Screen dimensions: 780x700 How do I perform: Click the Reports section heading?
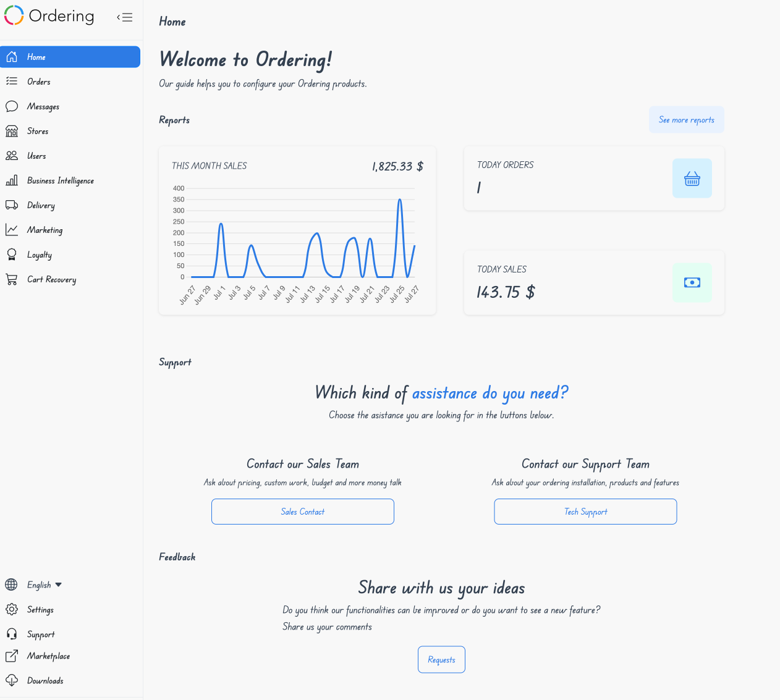click(x=174, y=120)
